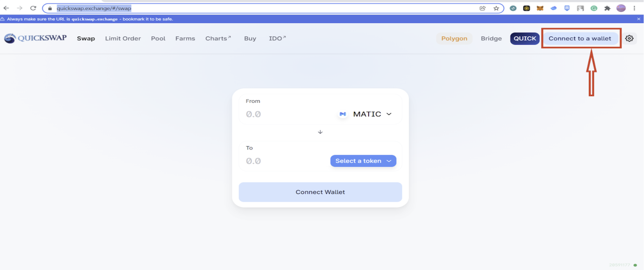Click the swap direction down arrow
The image size is (644, 270).
tap(320, 132)
